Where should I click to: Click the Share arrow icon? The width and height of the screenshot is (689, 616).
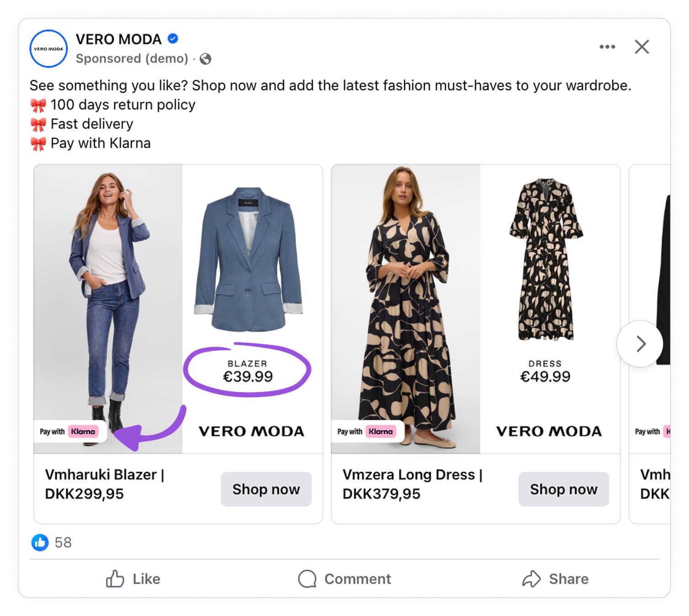pos(532,579)
